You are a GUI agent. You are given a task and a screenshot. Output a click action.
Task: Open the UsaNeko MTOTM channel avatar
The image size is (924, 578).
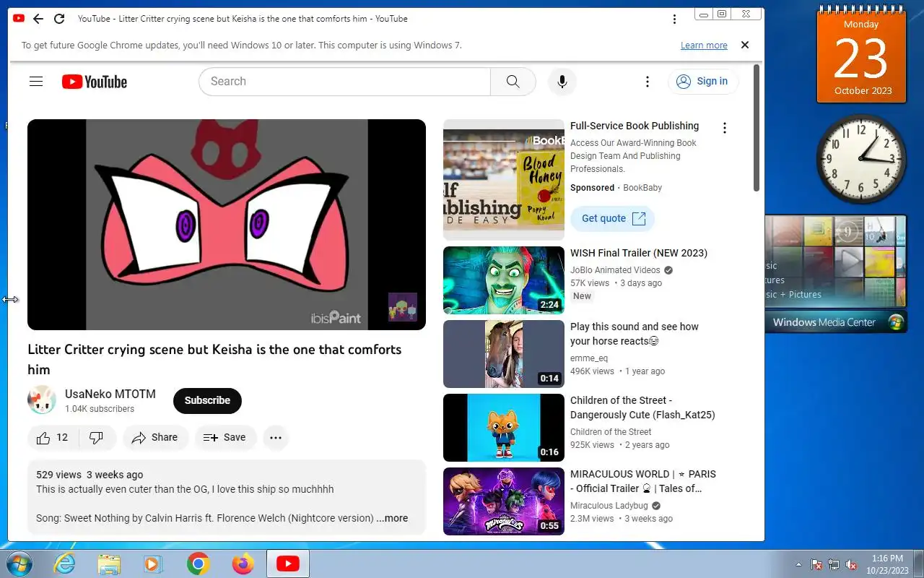pos(42,400)
